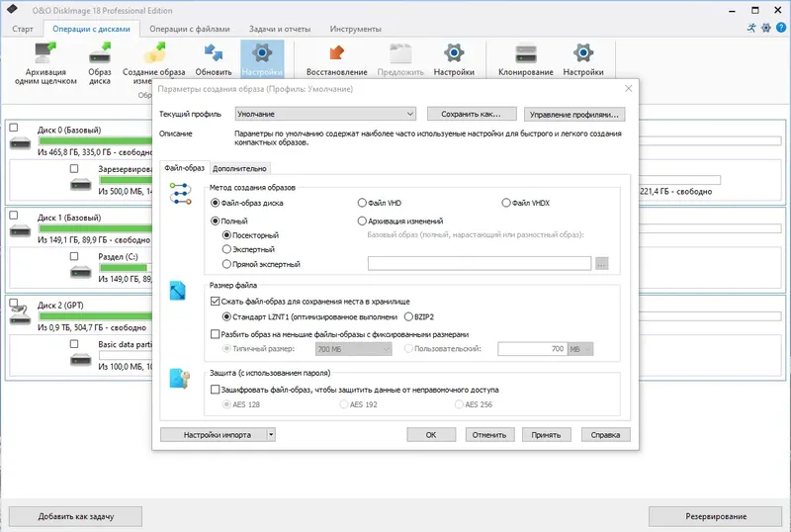Toggle the compress image file checkbox
The height and width of the screenshot is (532, 791).
pos(215,302)
